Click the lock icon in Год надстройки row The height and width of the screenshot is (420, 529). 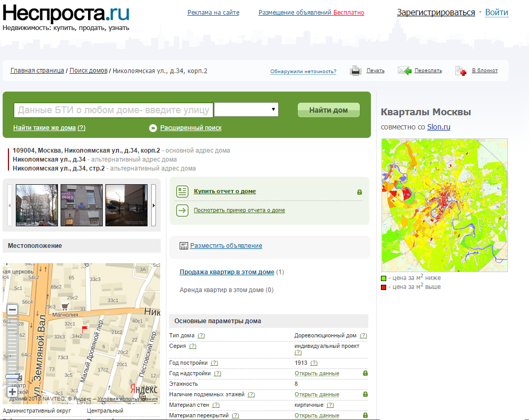click(x=365, y=373)
